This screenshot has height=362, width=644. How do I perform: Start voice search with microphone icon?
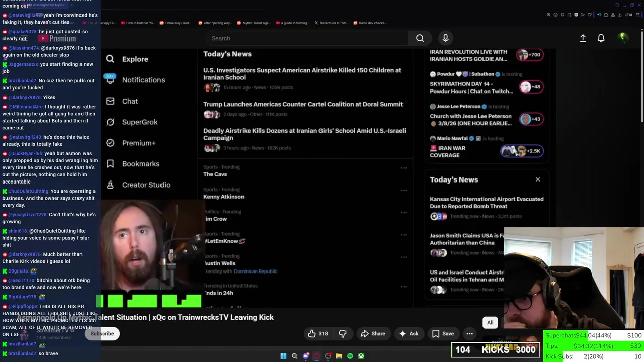445,38
